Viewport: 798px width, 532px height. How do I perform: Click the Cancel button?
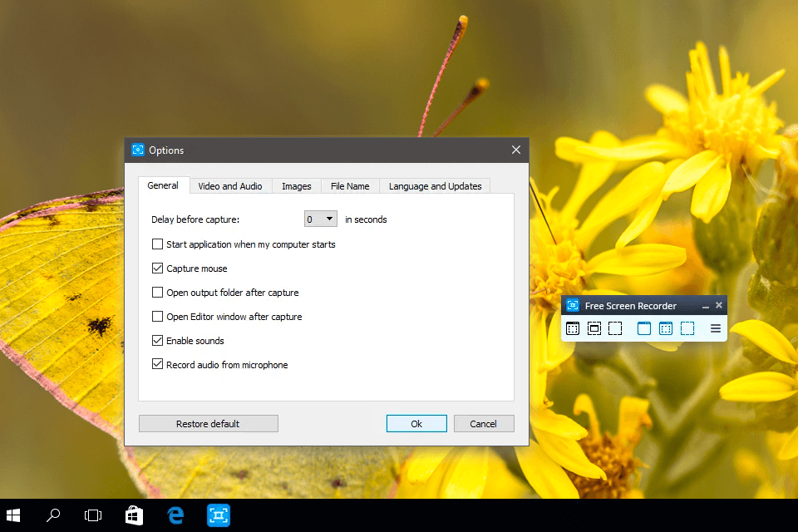tap(484, 424)
